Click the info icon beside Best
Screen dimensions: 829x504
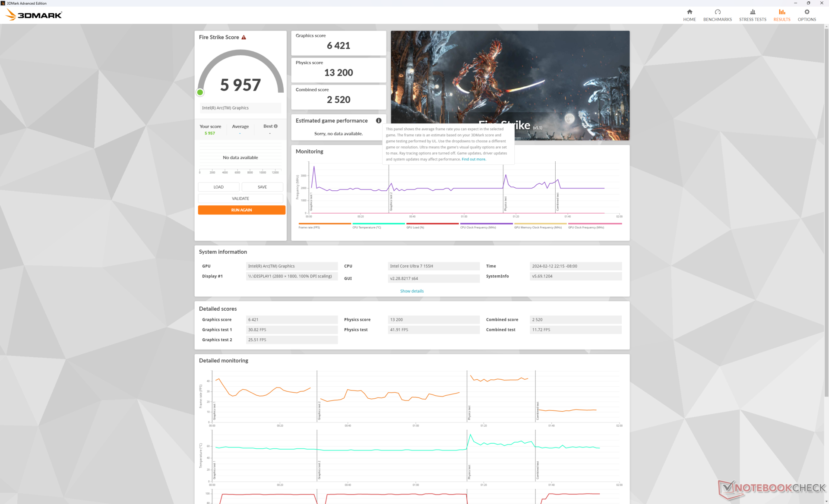click(276, 126)
